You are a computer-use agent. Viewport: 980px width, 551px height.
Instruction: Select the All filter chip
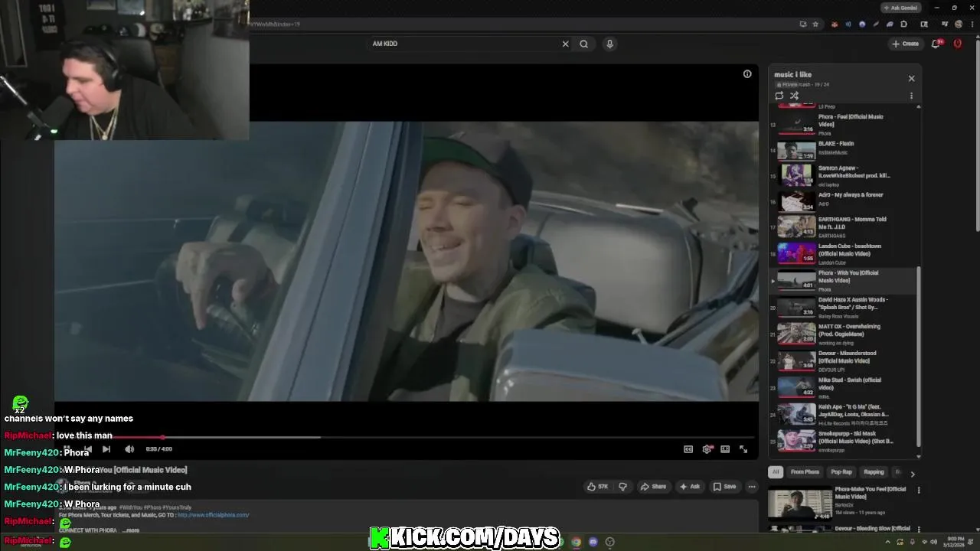click(776, 472)
